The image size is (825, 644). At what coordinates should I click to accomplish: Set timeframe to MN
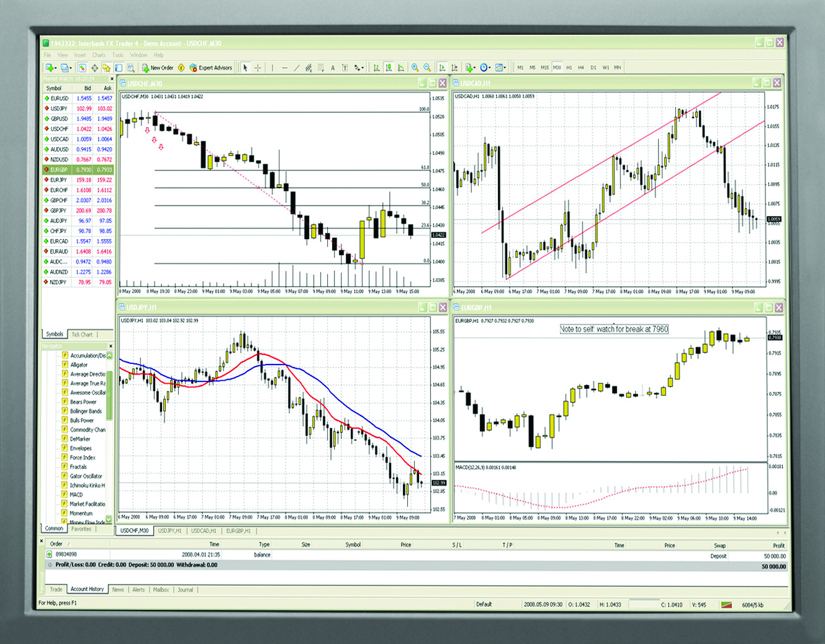[x=617, y=68]
